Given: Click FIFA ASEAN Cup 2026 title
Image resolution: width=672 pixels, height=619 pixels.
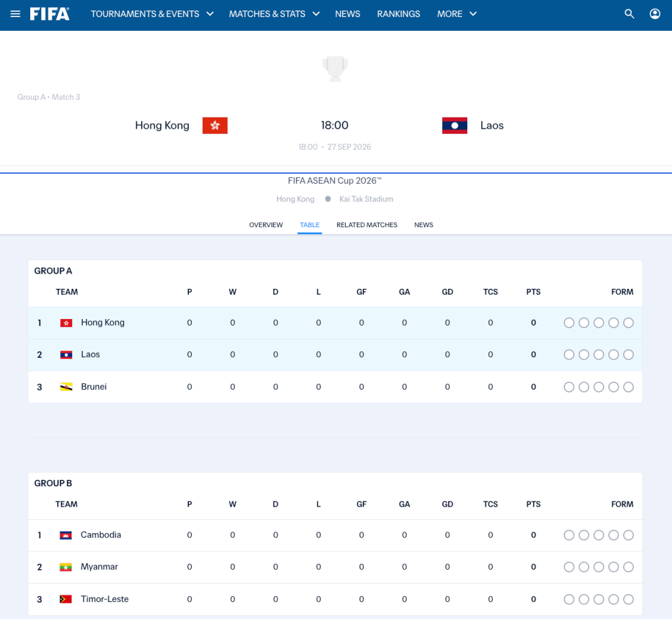Looking at the screenshot, I should (x=334, y=181).
